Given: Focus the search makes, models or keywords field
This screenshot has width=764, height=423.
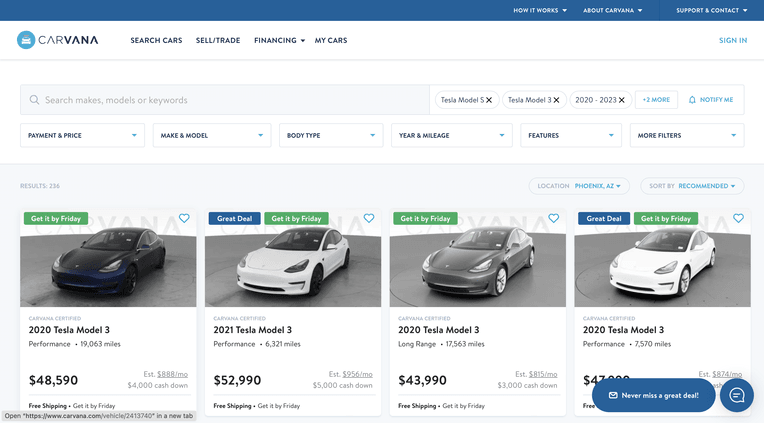Looking at the screenshot, I should click(225, 100).
